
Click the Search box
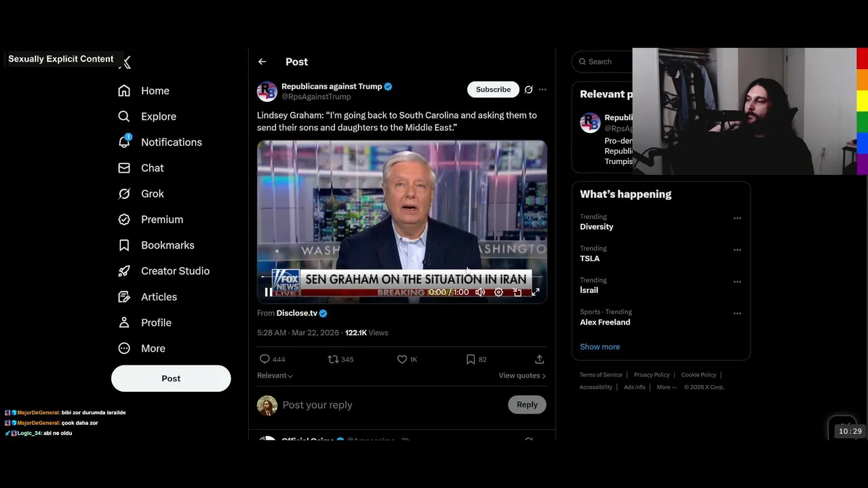pos(604,62)
